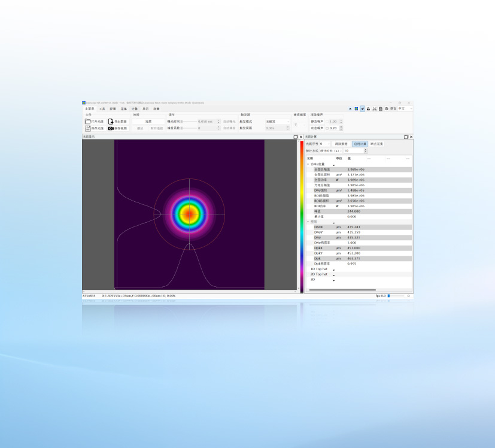The height and width of the screenshot is (448, 495).
Task: Click the export icon beside 导出数据
Action: (x=111, y=122)
